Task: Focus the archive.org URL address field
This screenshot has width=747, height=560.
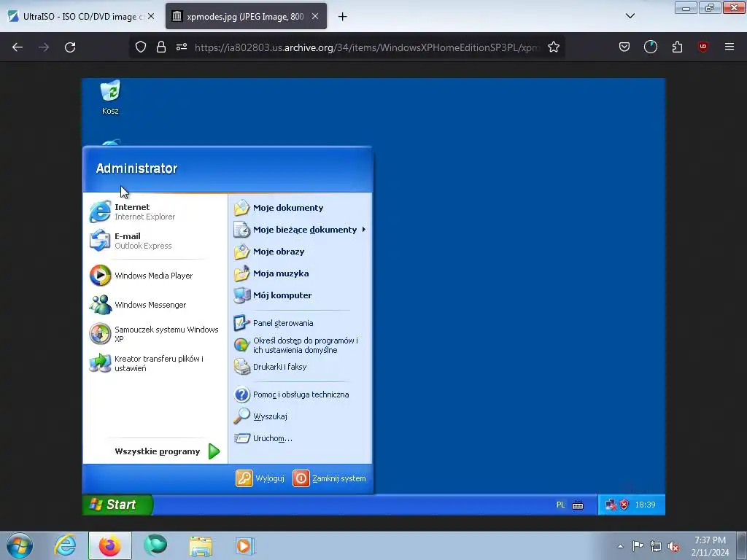Action: point(367,47)
